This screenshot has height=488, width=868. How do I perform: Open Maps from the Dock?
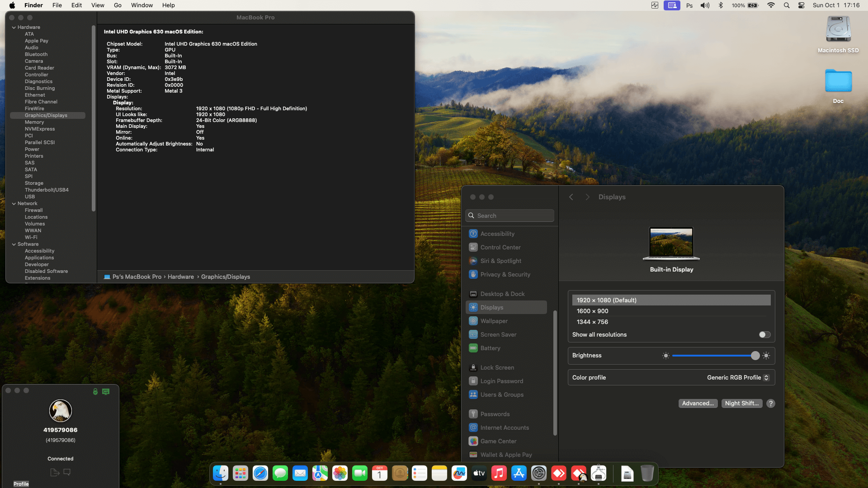(x=320, y=473)
